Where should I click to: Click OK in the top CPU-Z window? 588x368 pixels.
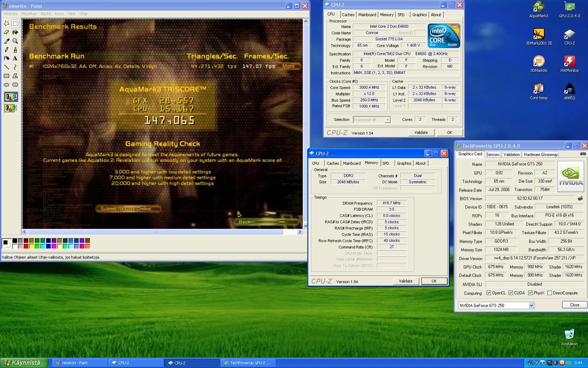pyautogui.click(x=449, y=132)
